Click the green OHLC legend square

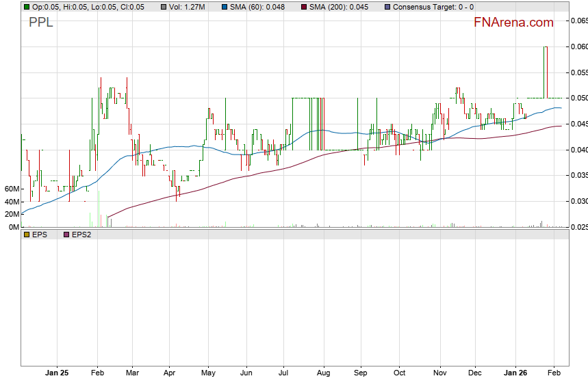pos(26,7)
